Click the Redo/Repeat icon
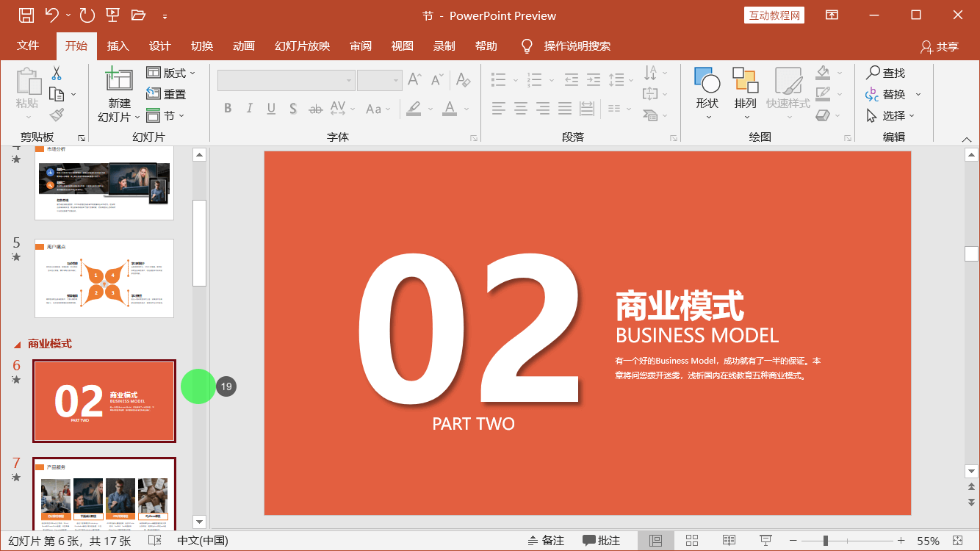Screen dimensions: 980x551 [87, 15]
